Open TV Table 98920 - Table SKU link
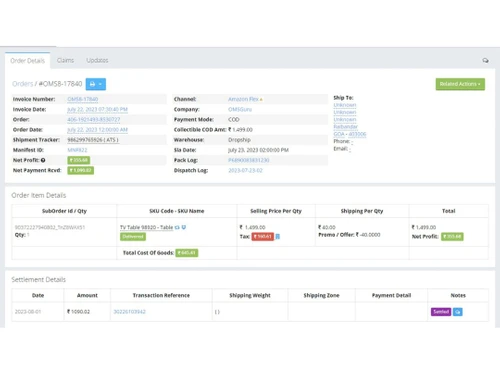The height and width of the screenshot is (375, 500). pyautogui.click(x=146, y=227)
